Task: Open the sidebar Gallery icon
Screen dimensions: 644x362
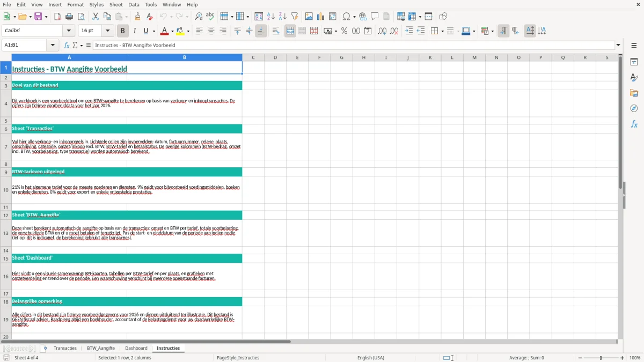Action: click(634, 93)
